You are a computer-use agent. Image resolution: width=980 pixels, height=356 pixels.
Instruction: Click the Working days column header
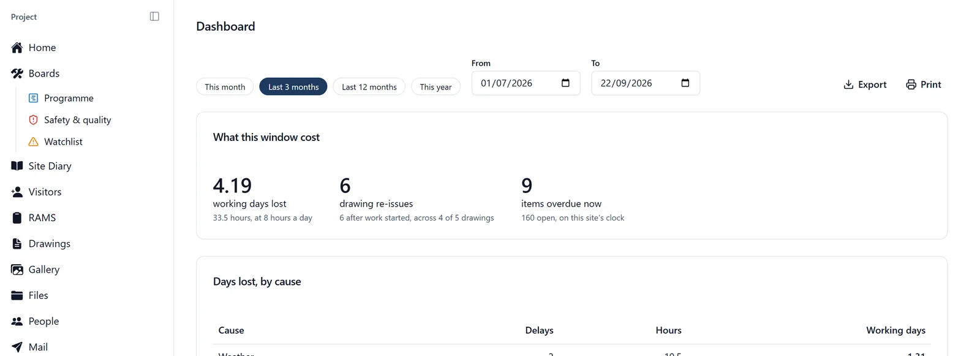click(x=895, y=330)
